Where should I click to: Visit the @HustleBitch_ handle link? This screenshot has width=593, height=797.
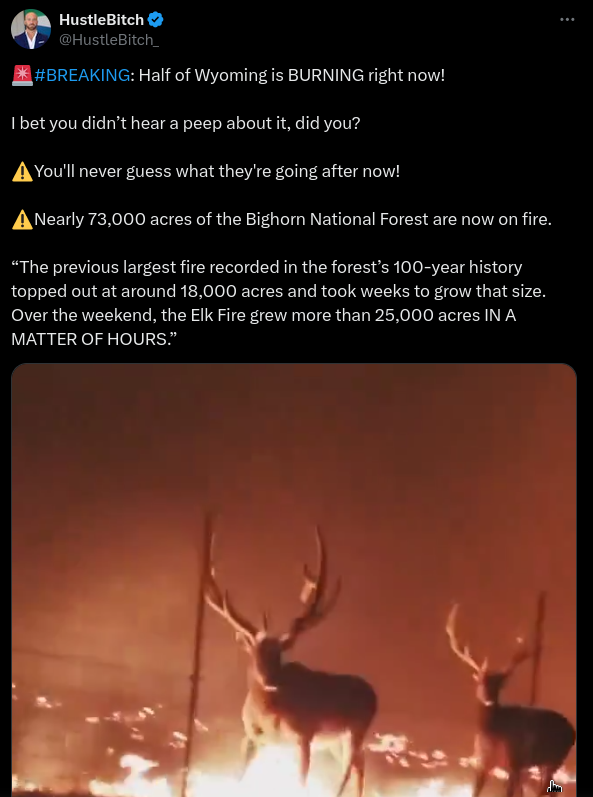[x=109, y=40]
